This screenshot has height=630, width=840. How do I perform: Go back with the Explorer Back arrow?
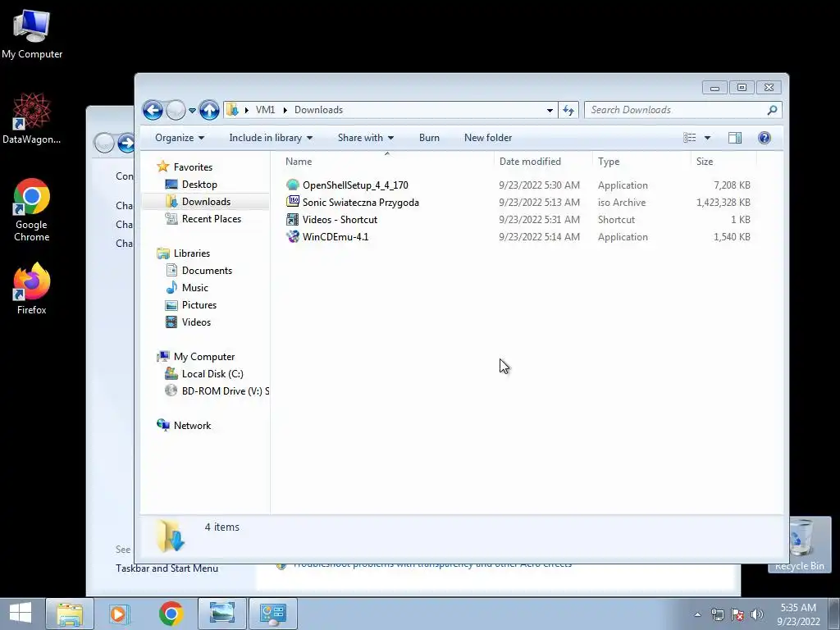153,111
